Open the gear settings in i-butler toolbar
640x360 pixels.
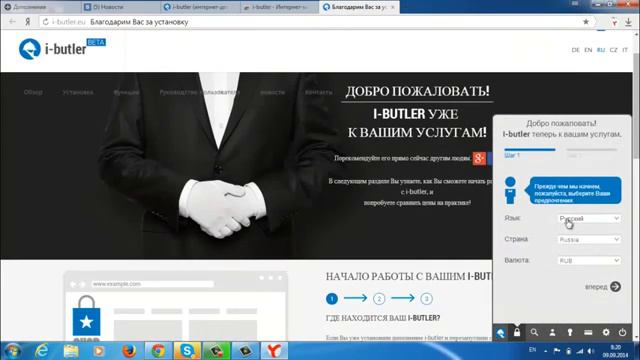tap(606, 333)
